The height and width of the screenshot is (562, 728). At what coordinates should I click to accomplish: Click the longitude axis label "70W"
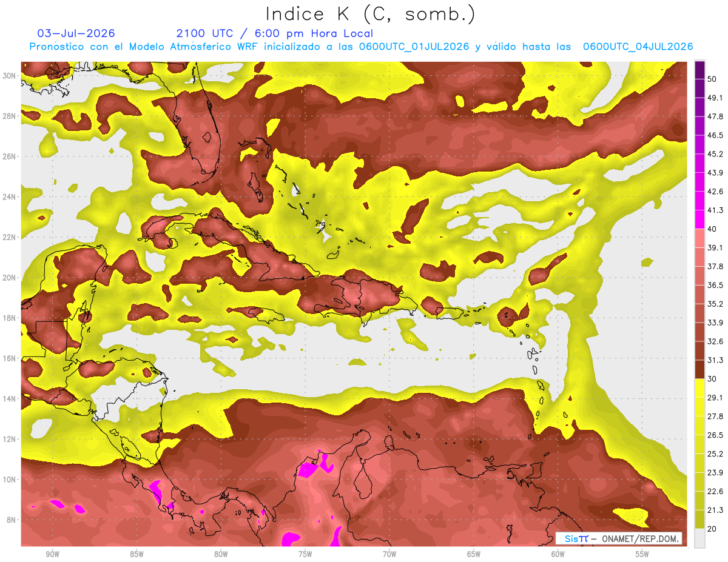pyautogui.click(x=389, y=555)
